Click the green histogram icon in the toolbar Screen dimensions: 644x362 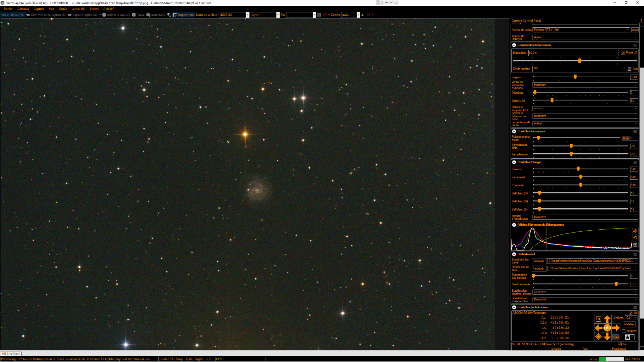click(363, 15)
